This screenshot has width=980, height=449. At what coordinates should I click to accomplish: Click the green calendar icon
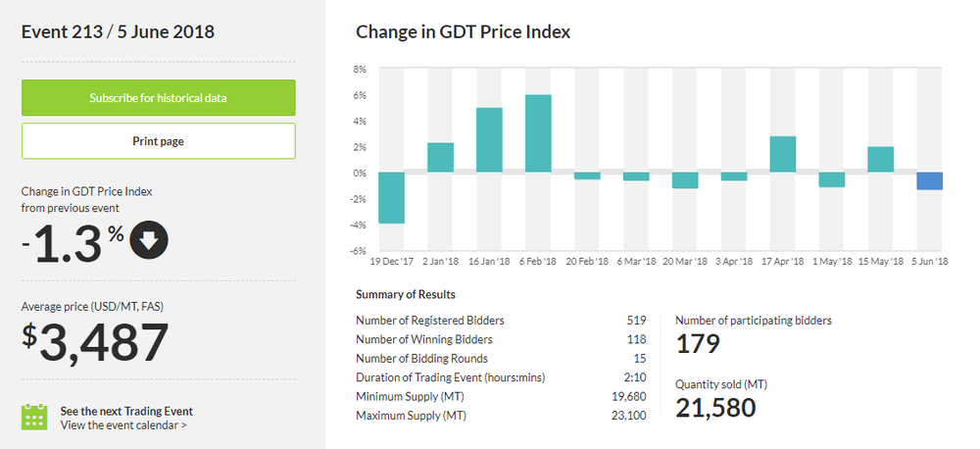(34, 417)
